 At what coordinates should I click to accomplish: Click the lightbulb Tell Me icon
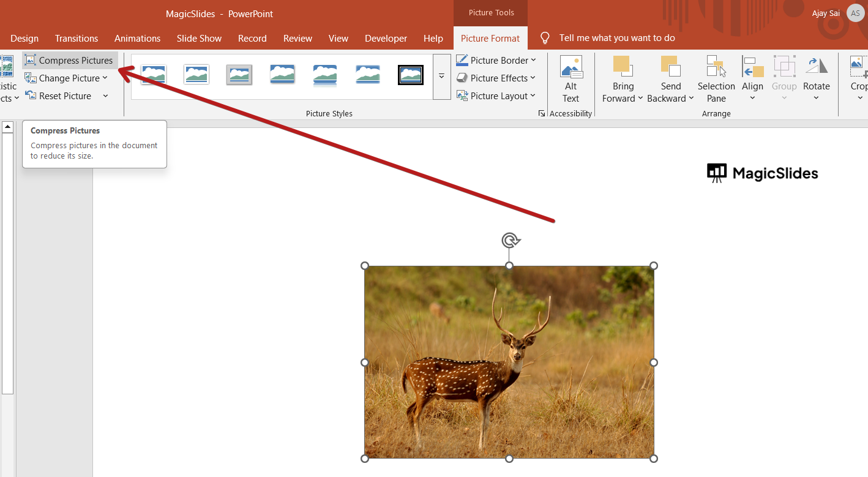(x=545, y=38)
